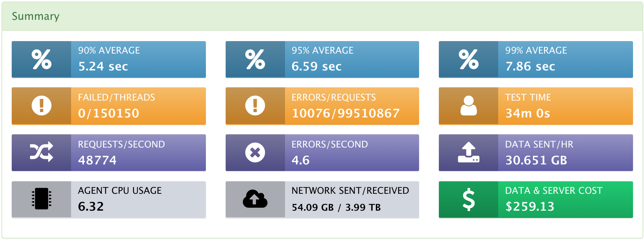The width and height of the screenshot is (644, 240).
Task: Click the shuffle icon for Requests/Second
Action: click(41, 152)
